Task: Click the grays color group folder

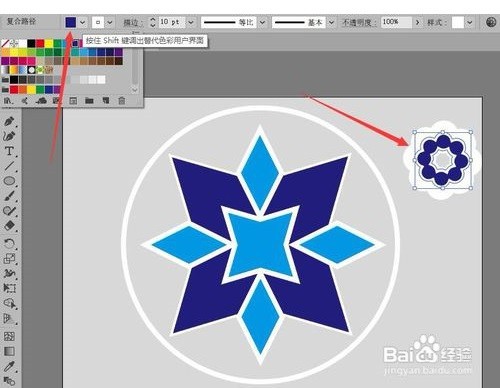Action: click(5, 80)
